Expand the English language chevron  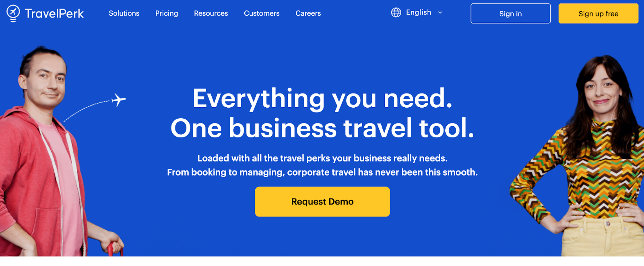[440, 13]
